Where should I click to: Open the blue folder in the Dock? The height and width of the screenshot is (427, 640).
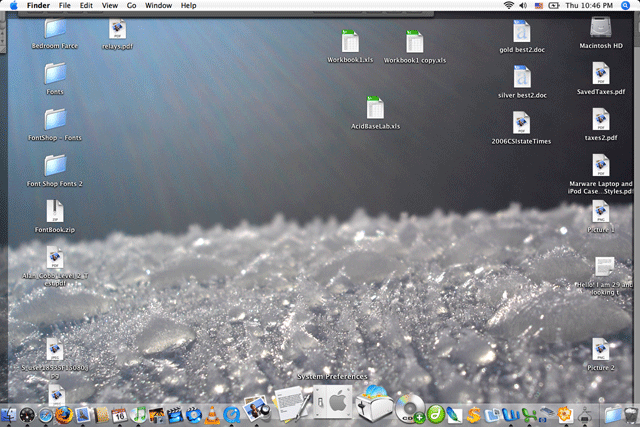point(613,415)
